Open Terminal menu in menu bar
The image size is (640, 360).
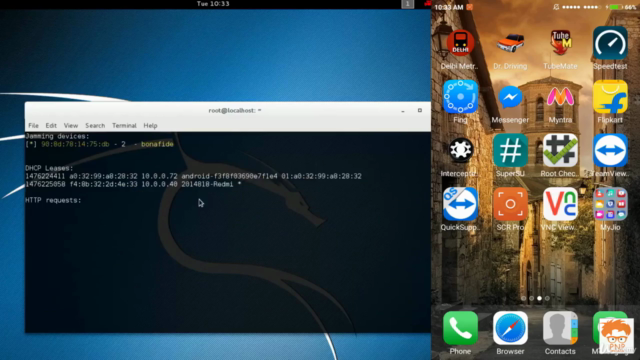coord(124,126)
